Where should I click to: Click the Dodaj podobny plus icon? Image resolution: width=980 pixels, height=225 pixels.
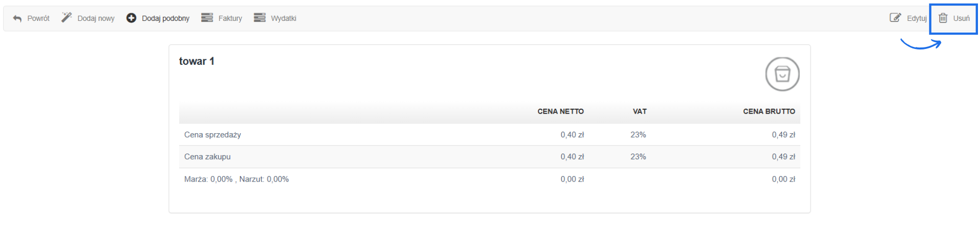pos(131,18)
